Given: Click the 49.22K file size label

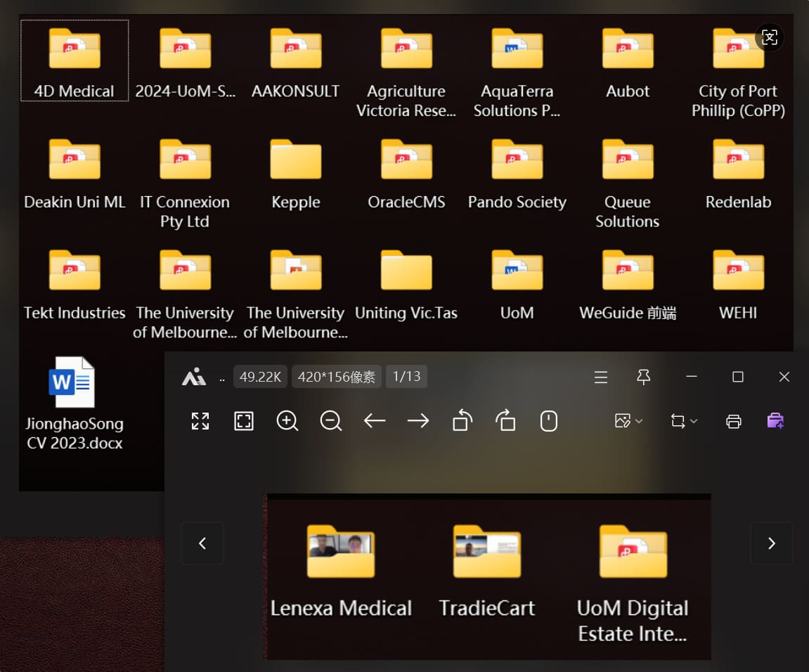Looking at the screenshot, I should pyautogui.click(x=260, y=376).
